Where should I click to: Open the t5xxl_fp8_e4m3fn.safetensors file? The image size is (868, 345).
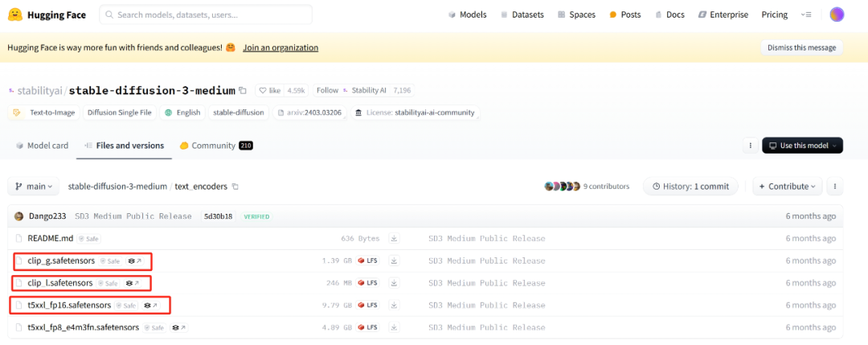[x=84, y=327]
